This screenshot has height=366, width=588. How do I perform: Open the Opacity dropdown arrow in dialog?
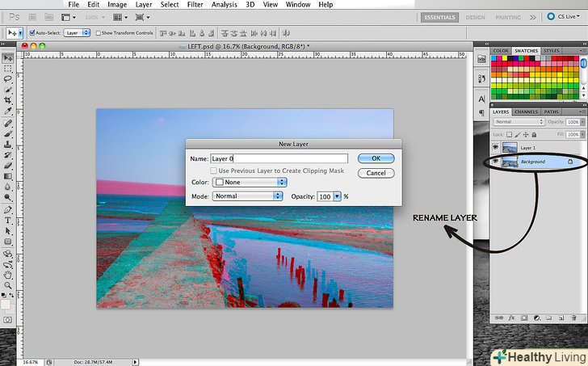(x=338, y=196)
